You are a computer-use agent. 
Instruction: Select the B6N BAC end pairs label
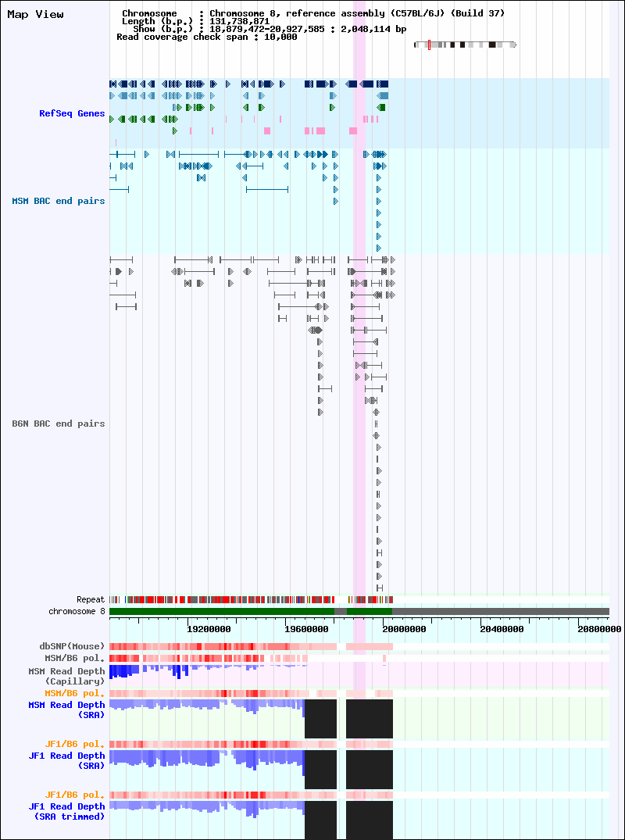(x=59, y=424)
